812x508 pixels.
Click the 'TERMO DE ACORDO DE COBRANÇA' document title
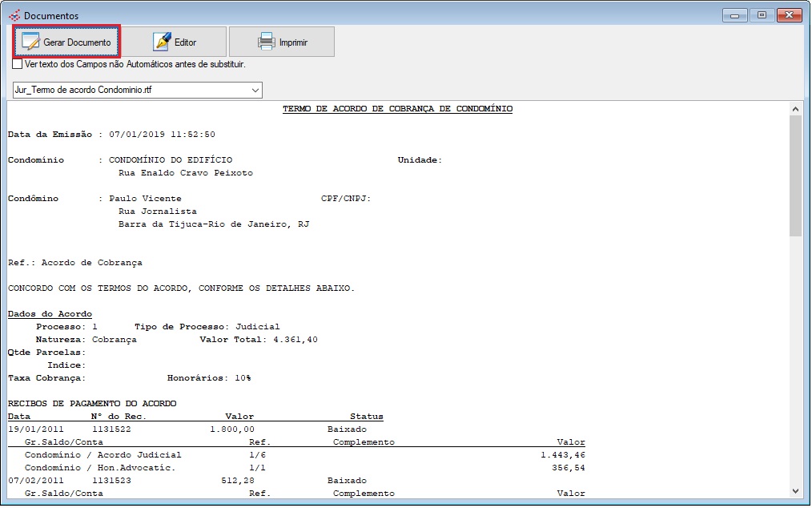(x=397, y=109)
